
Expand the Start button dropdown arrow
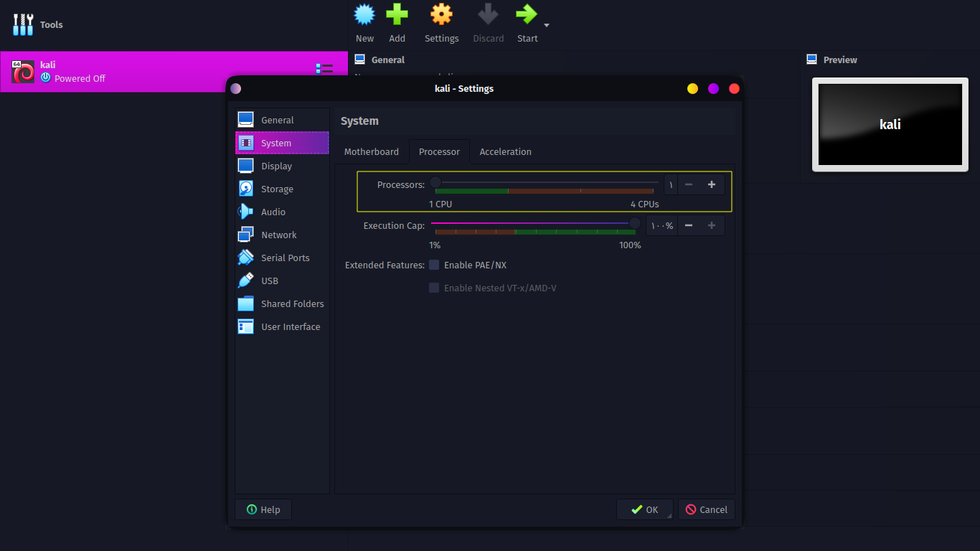click(x=547, y=25)
